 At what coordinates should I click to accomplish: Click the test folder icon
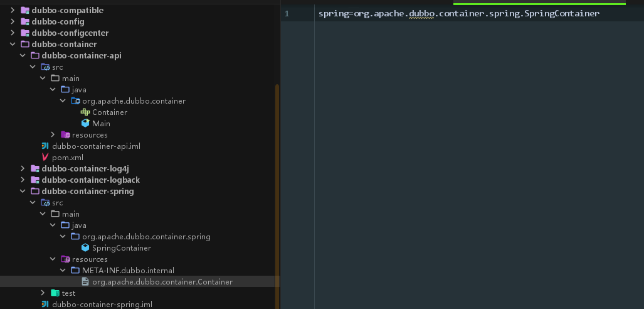click(55, 293)
